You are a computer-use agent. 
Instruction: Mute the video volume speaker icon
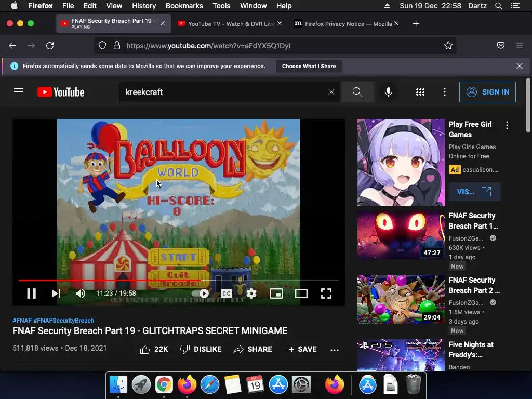pyautogui.click(x=81, y=294)
